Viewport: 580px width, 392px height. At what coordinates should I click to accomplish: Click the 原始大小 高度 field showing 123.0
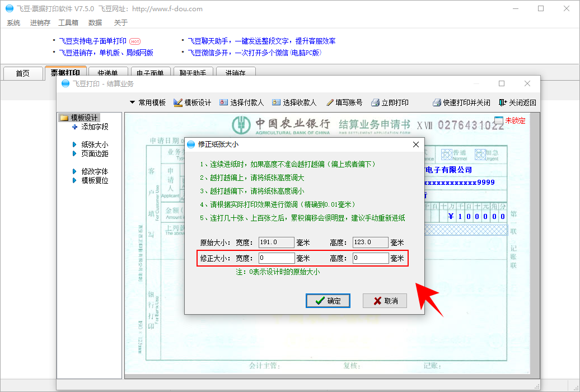coord(370,242)
